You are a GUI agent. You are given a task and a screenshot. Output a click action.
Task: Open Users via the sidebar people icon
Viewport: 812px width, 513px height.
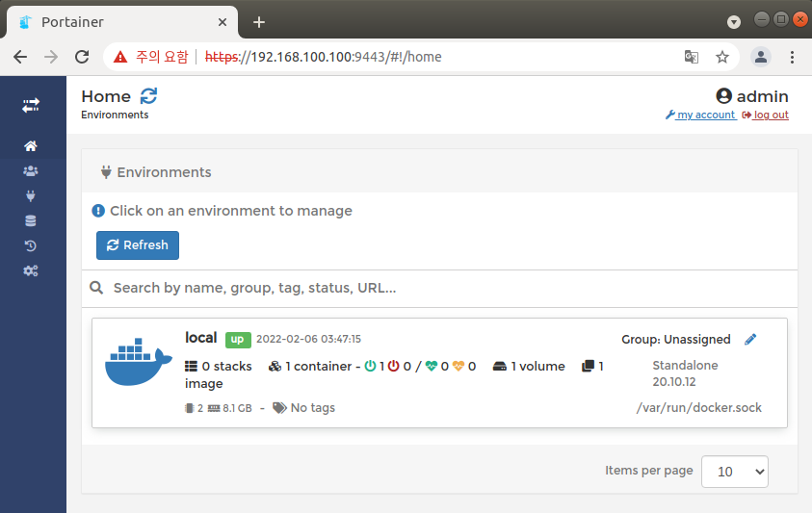coord(31,170)
